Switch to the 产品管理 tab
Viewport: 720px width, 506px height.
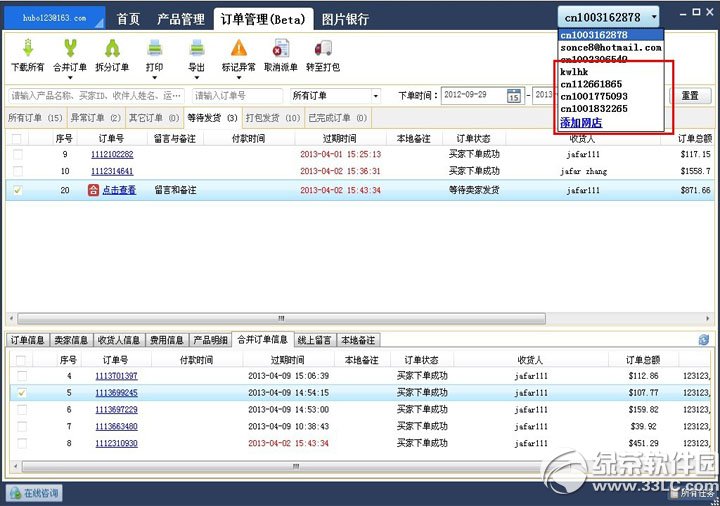coord(180,19)
